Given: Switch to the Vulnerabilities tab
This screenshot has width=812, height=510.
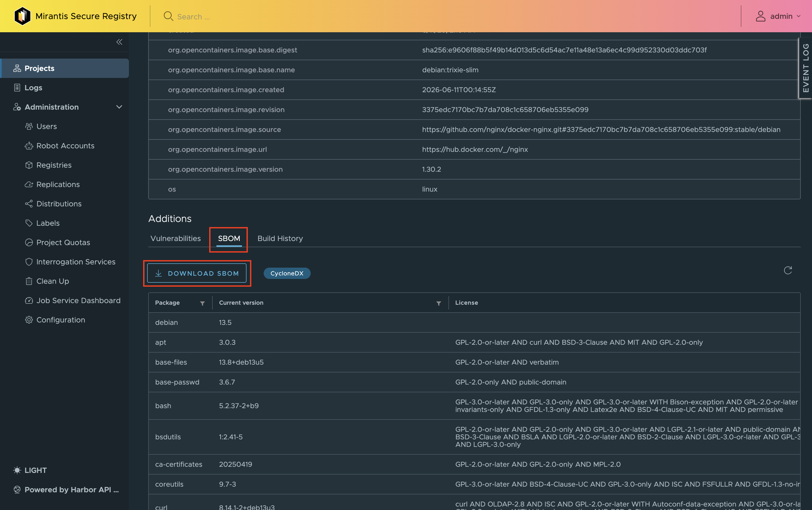Looking at the screenshot, I should click(176, 238).
